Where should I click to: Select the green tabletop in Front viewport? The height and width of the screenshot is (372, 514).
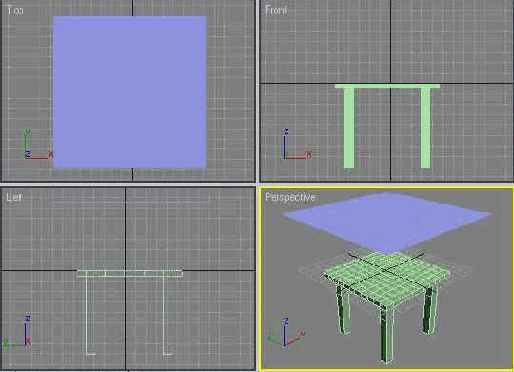387,86
